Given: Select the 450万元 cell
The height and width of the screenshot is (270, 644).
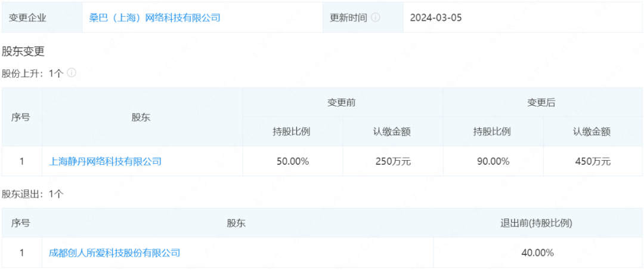Looking at the screenshot, I should click(593, 161).
